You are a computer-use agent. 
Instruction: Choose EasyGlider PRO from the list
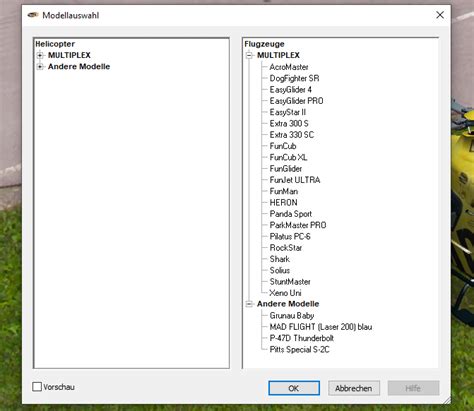pyautogui.click(x=296, y=101)
